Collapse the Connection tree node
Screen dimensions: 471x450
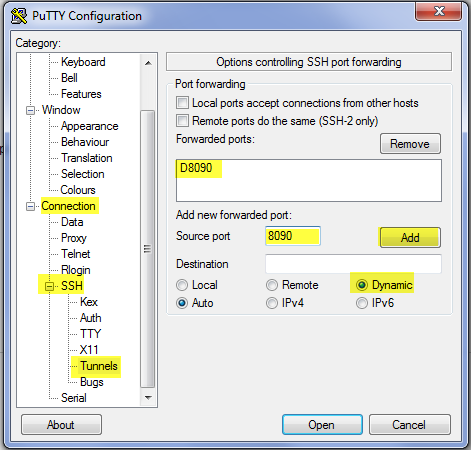point(30,207)
